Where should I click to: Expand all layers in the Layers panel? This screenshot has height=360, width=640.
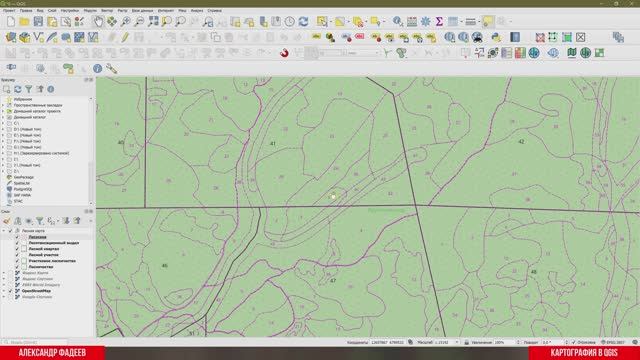[x=66, y=221]
